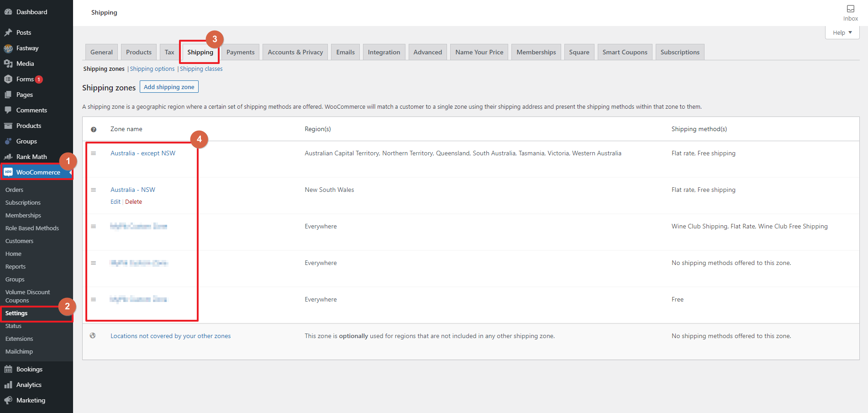Click the Bookings calendar icon
Image resolution: width=868 pixels, height=413 pixels.
click(x=8, y=369)
